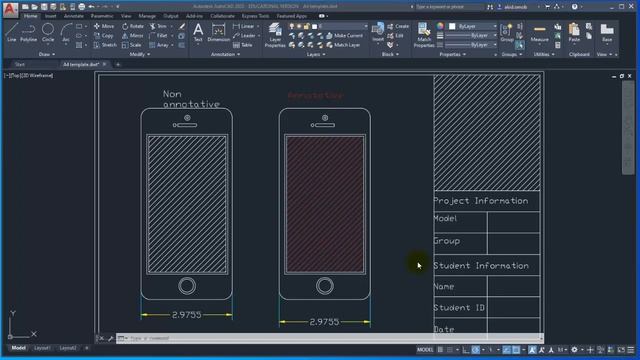Switch to the Layout1 tab
The image size is (640, 360).
(42, 348)
